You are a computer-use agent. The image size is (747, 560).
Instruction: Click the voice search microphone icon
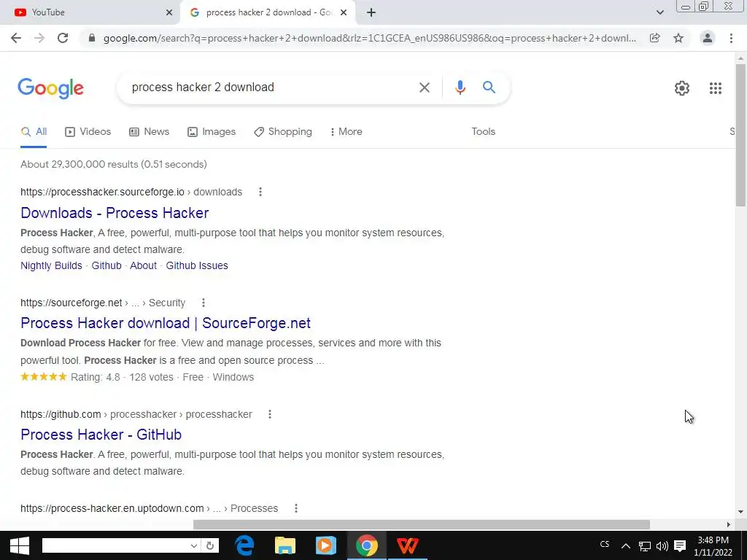(x=460, y=87)
